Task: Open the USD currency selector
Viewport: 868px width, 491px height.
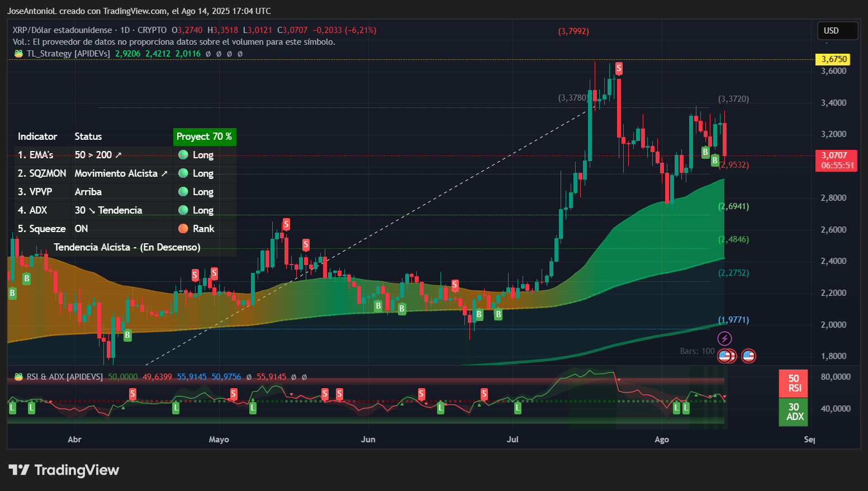Action: coord(837,31)
